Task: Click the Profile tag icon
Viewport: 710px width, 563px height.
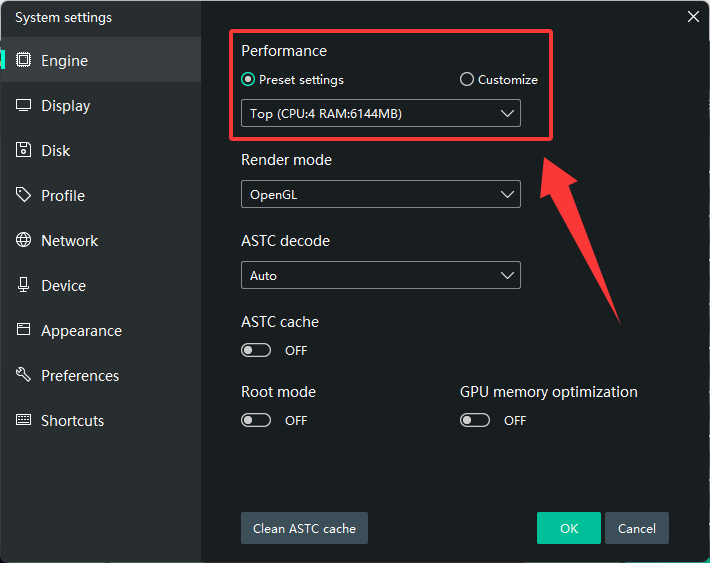Action: pyautogui.click(x=23, y=196)
